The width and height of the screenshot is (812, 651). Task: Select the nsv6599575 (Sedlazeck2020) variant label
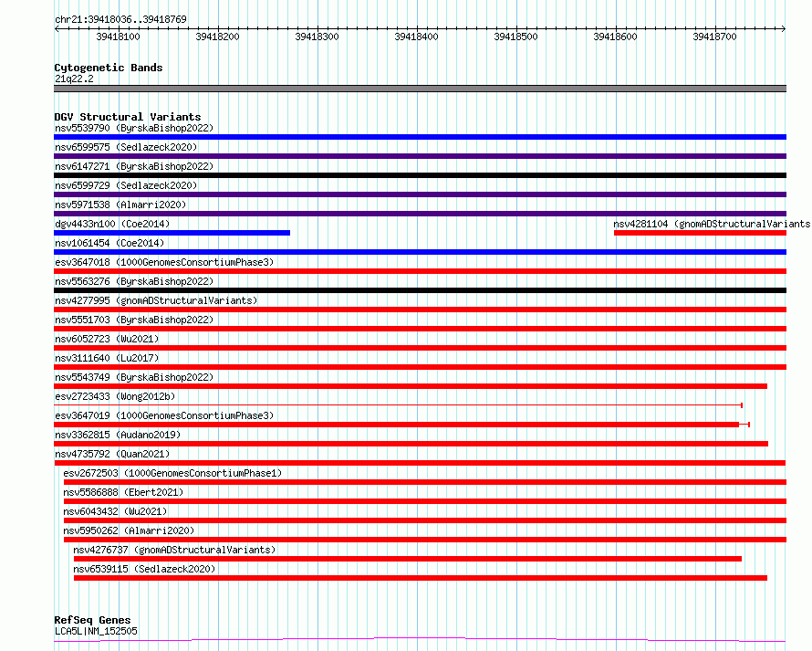pos(126,147)
